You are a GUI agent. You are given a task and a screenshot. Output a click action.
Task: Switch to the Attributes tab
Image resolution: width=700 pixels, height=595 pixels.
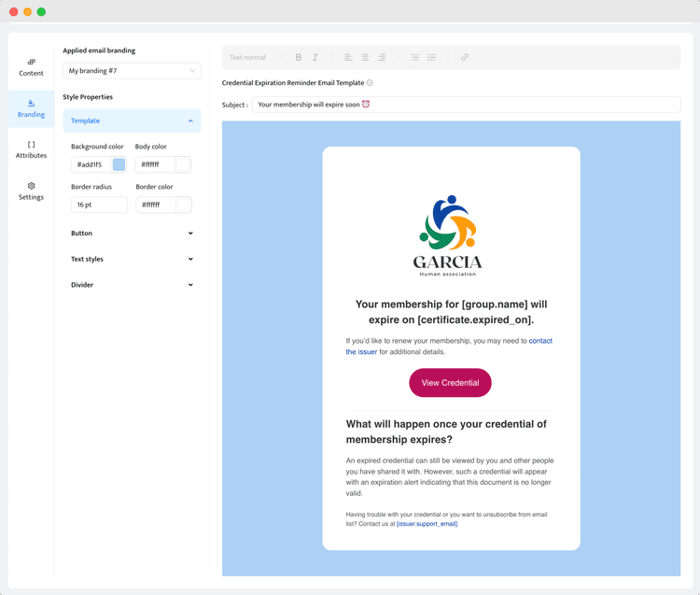31,149
